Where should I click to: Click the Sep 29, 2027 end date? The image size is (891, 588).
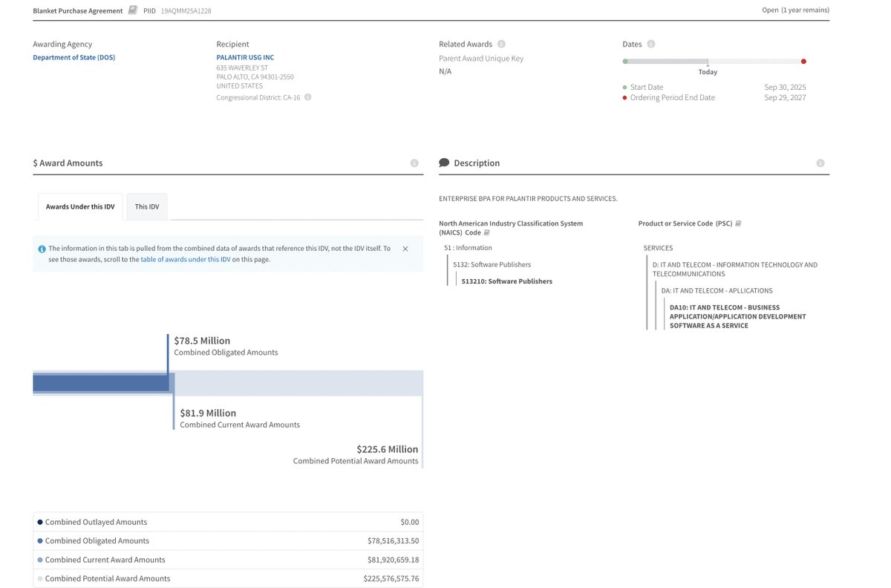tap(785, 97)
